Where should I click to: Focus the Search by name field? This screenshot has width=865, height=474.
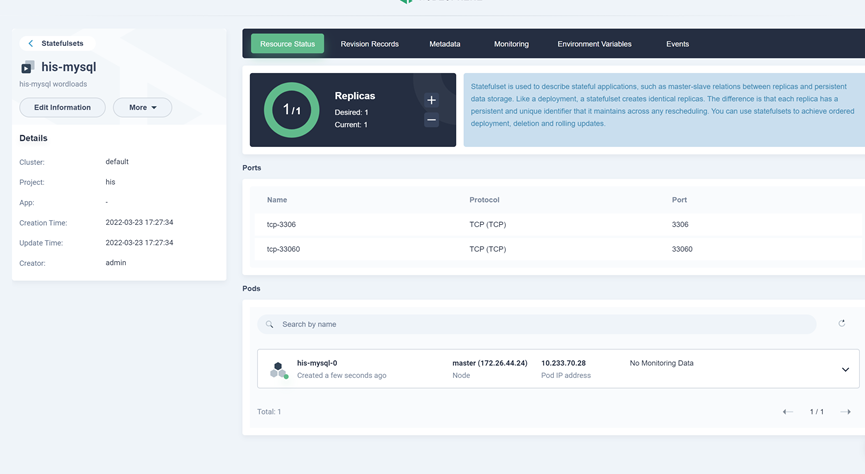[537, 324]
